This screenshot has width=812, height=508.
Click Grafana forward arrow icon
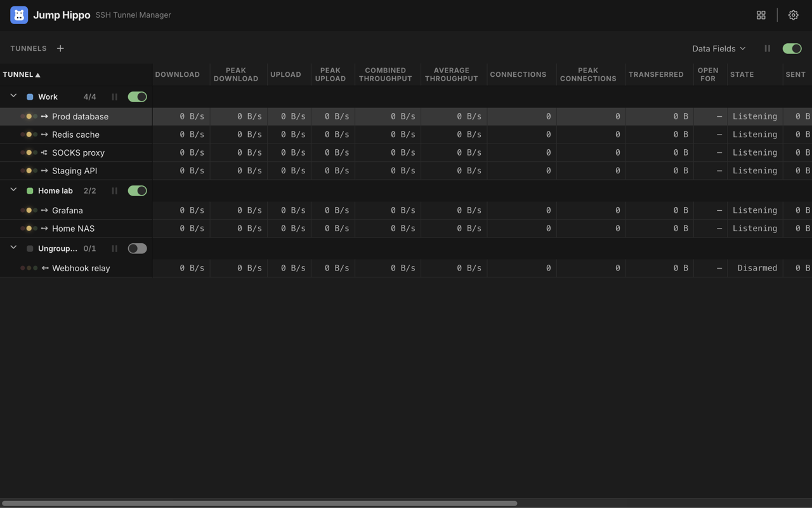coord(44,210)
